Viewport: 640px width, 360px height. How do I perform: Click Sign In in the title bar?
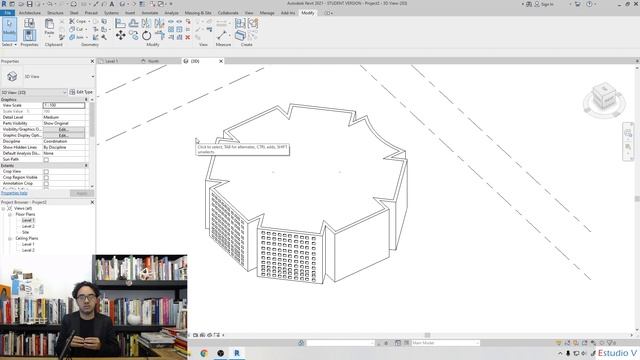pyautogui.click(x=547, y=4)
